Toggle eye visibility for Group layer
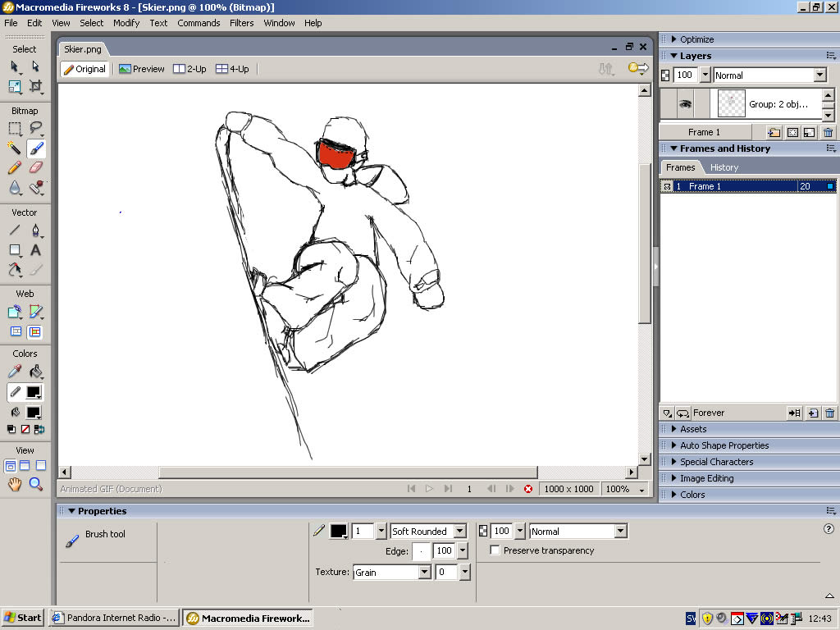 click(x=684, y=104)
